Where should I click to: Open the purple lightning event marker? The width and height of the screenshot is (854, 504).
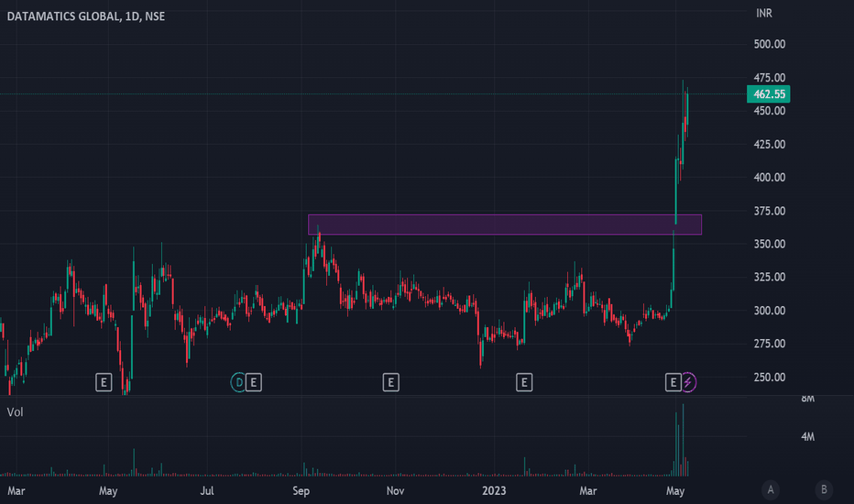tap(688, 382)
